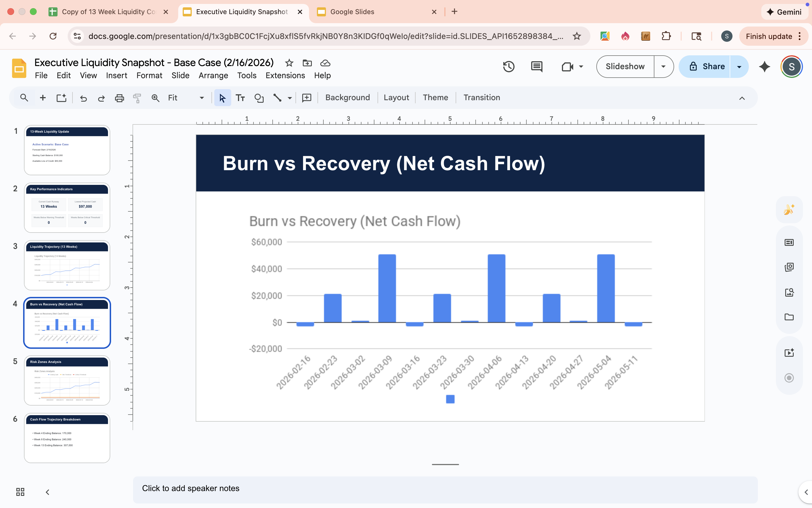Select slide 1 thumbnail 13-Week Liquidity Update

click(67, 150)
